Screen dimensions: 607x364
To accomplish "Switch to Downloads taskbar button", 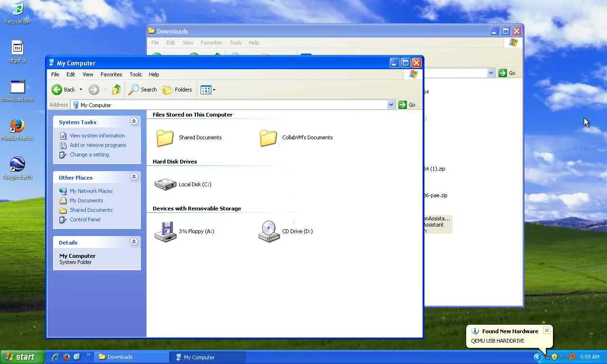I will pos(132,357).
